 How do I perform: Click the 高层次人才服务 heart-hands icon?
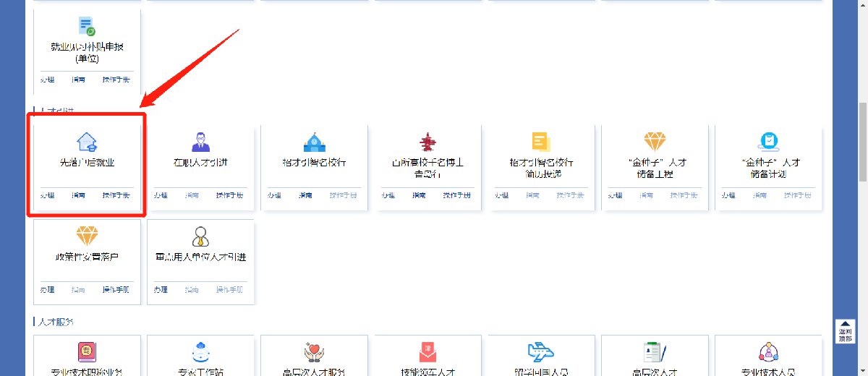[x=314, y=352]
